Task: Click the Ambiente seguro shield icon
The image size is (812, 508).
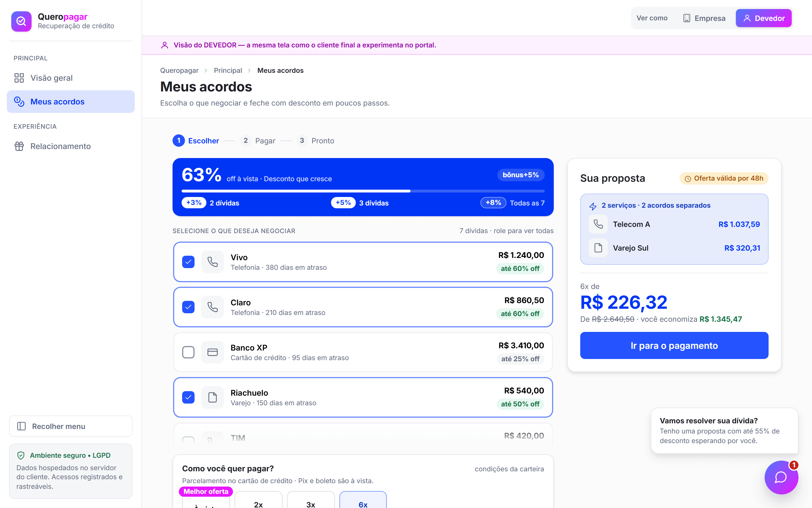Action: (21, 455)
